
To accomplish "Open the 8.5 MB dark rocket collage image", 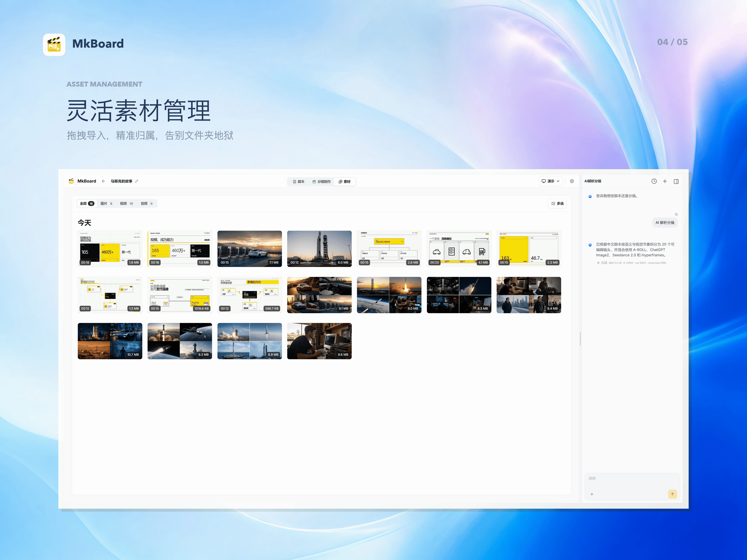I will point(459,295).
